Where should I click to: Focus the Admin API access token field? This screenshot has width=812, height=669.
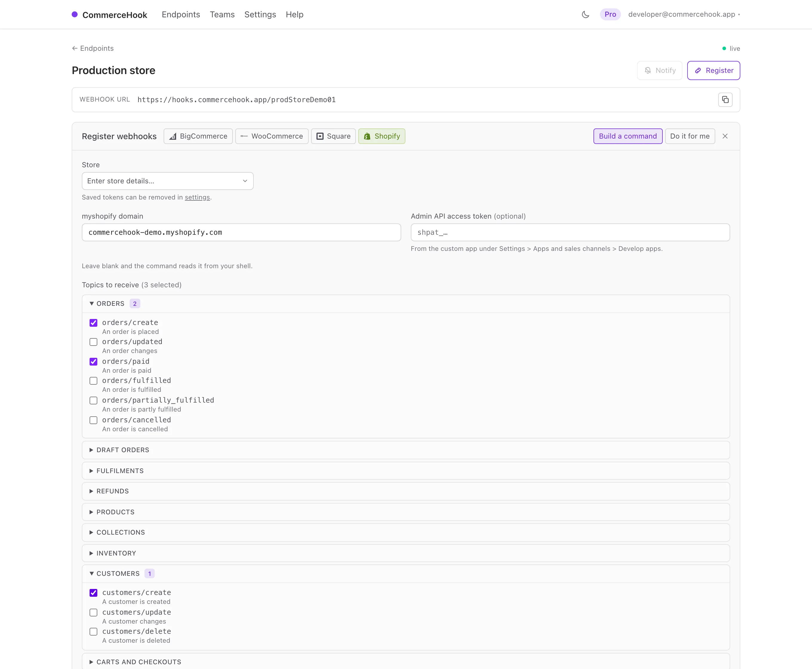pos(570,232)
